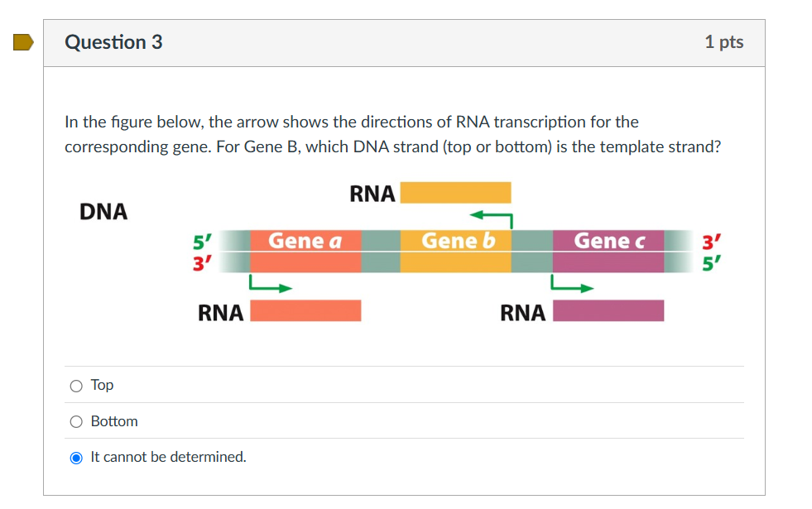Click the 'Bottom' answer label
This screenshot has width=812, height=509.
click(x=114, y=421)
